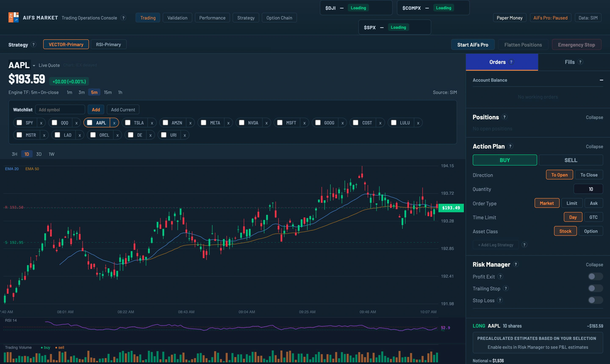Check the TSLA watchlist checkbox
This screenshot has height=364, width=610.
click(128, 123)
